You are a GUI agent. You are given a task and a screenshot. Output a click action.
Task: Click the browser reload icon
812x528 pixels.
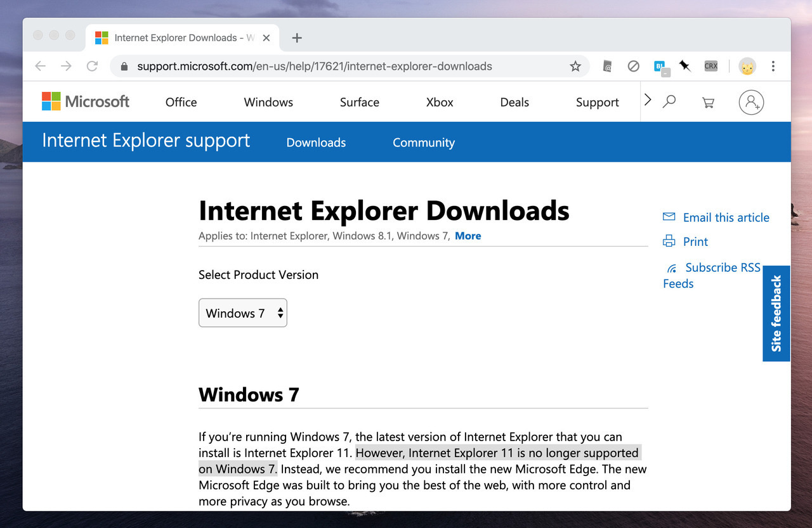point(92,66)
